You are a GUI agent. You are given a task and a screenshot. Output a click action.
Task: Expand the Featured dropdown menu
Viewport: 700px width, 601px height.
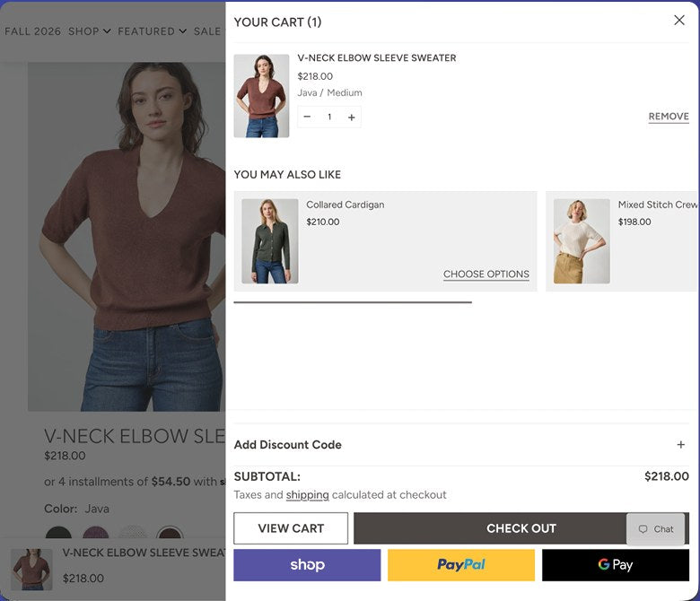pyautogui.click(x=152, y=31)
